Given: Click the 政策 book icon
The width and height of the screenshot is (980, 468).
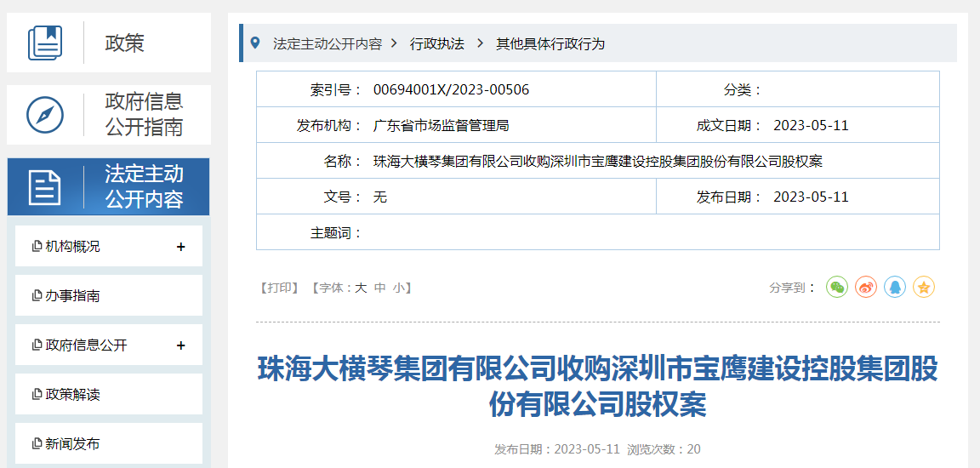Looking at the screenshot, I should (45, 43).
